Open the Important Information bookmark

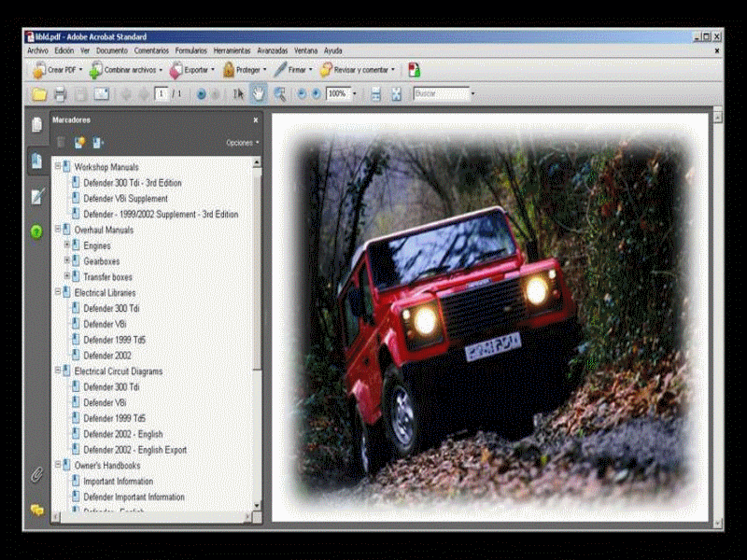[x=119, y=482]
